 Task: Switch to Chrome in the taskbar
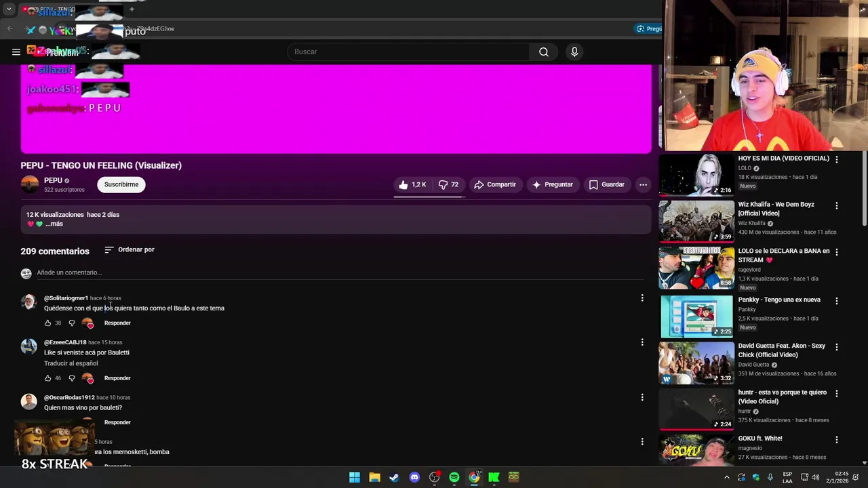474,477
